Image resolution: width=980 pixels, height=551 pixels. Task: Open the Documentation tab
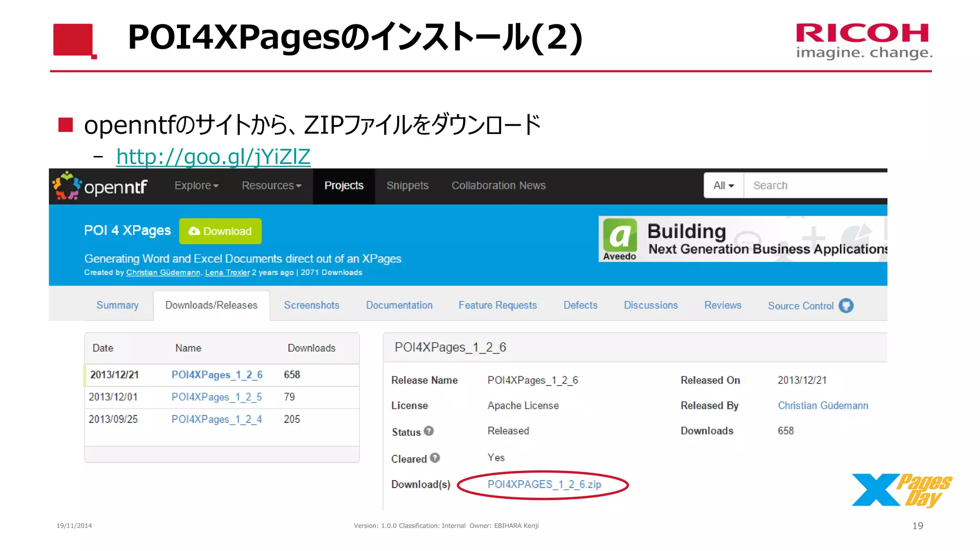[399, 305]
